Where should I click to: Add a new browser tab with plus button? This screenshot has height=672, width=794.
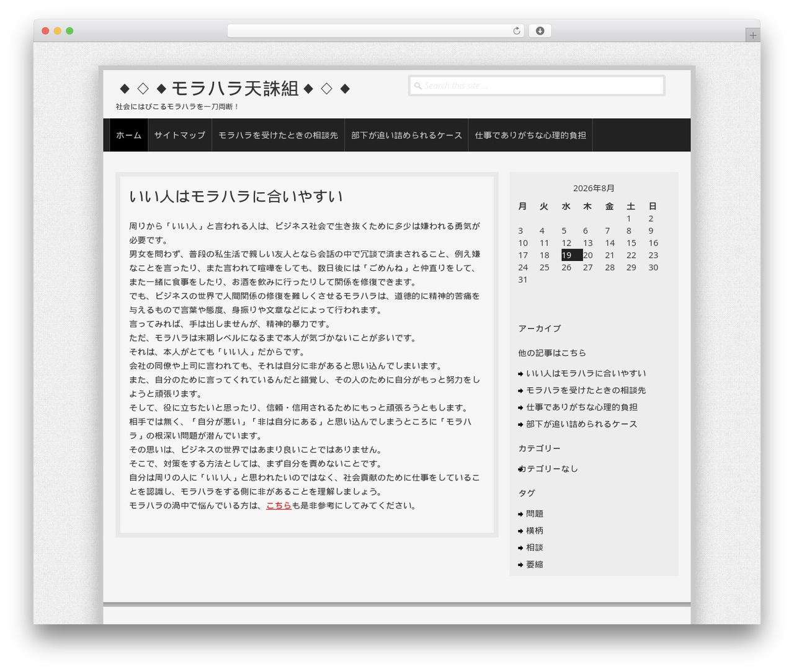tap(752, 35)
